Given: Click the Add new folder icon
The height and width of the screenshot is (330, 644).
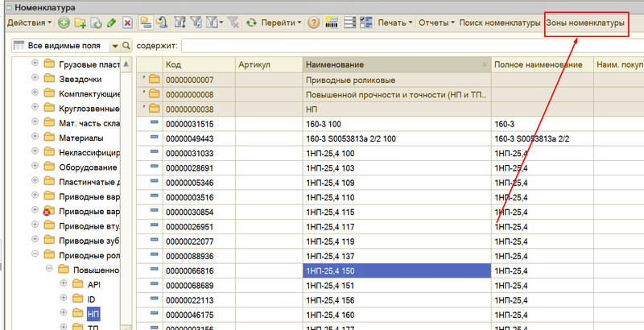Looking at the screenshot, I should [80, 23].
